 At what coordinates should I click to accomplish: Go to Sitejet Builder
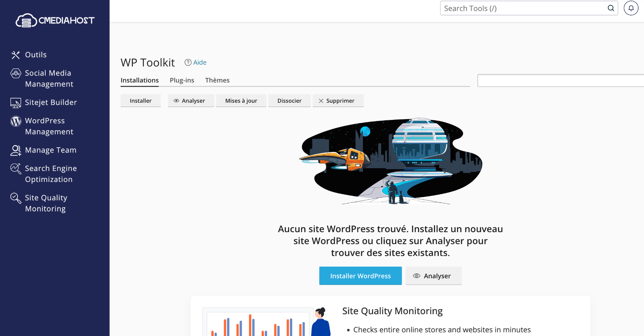(x=51, y=102)
